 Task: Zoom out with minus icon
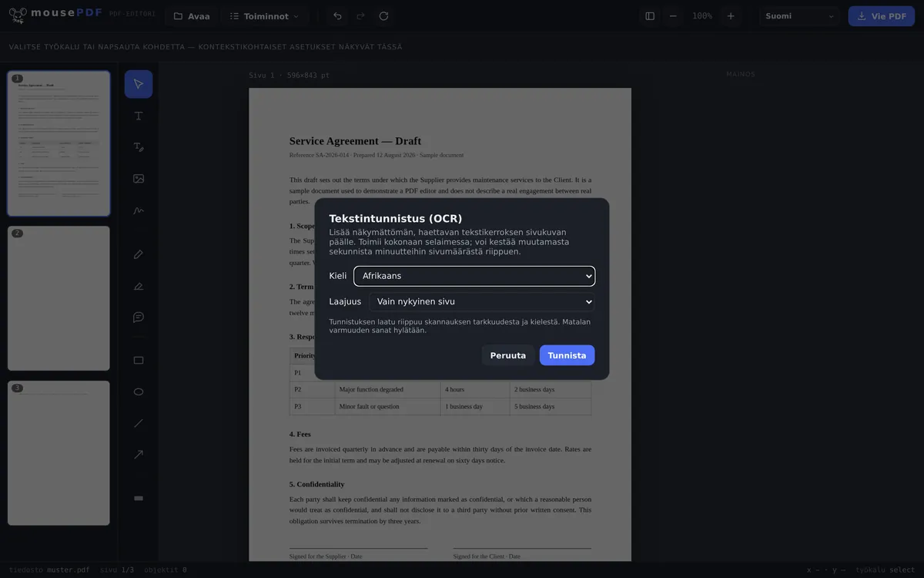673,16
